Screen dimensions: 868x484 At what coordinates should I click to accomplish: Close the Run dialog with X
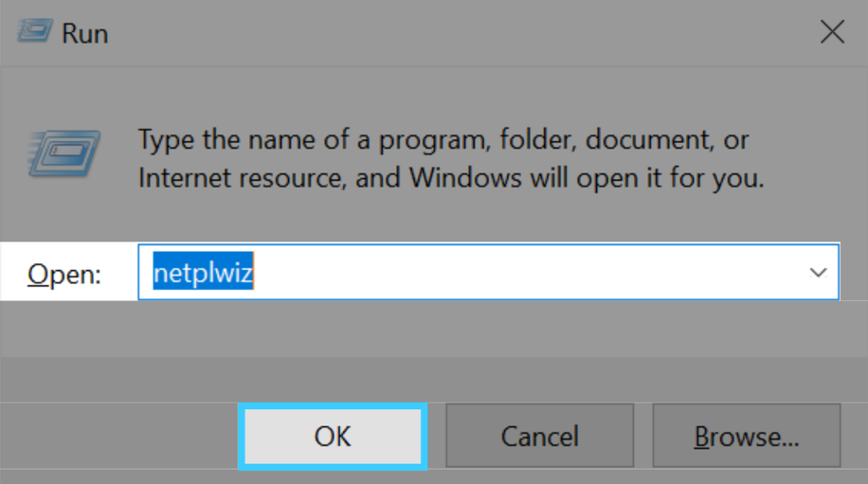pos(831,32)
